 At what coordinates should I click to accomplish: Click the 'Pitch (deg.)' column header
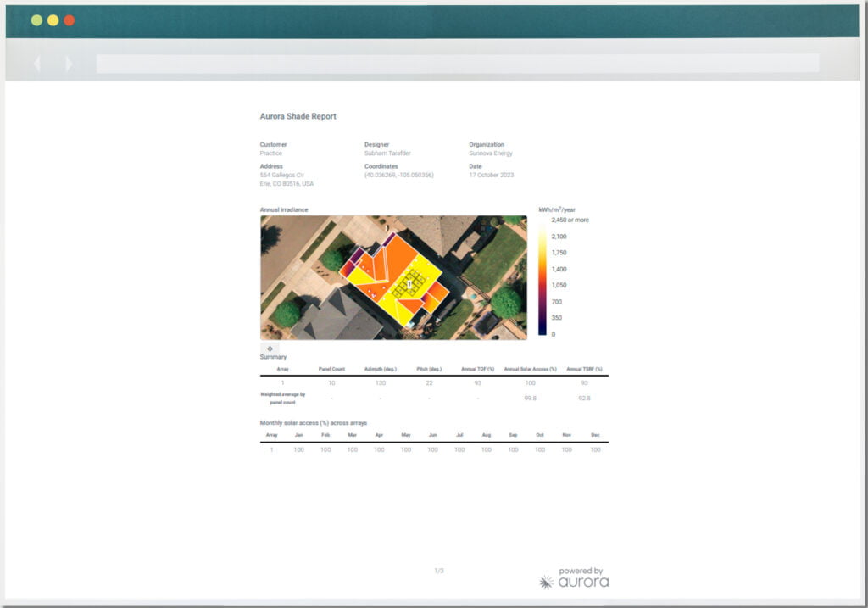tap(429, 369)
